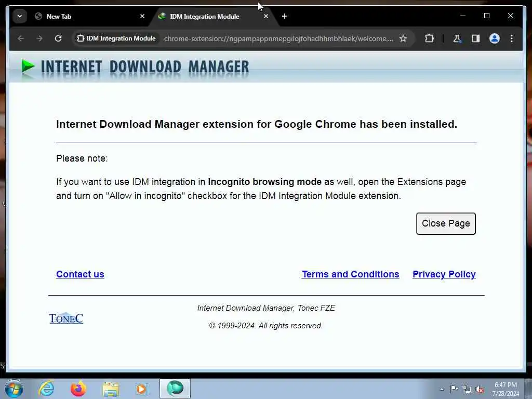Click the INTERNET DOWNLOAD MANAGER header title

145,66
